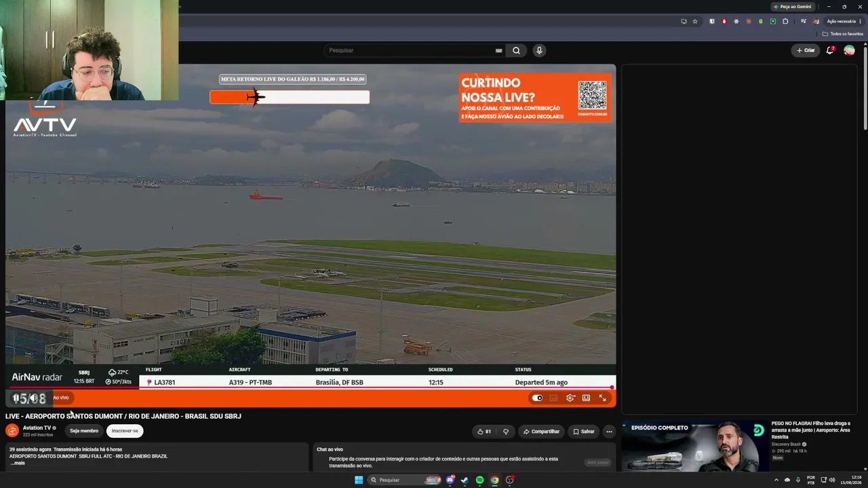
Task: Open the media controls icon in Chrome toolbar
Action: coord(804,21)
